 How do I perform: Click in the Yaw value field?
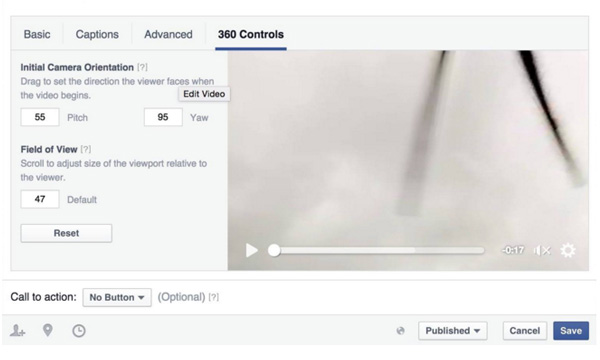click(x=163, y=117)
